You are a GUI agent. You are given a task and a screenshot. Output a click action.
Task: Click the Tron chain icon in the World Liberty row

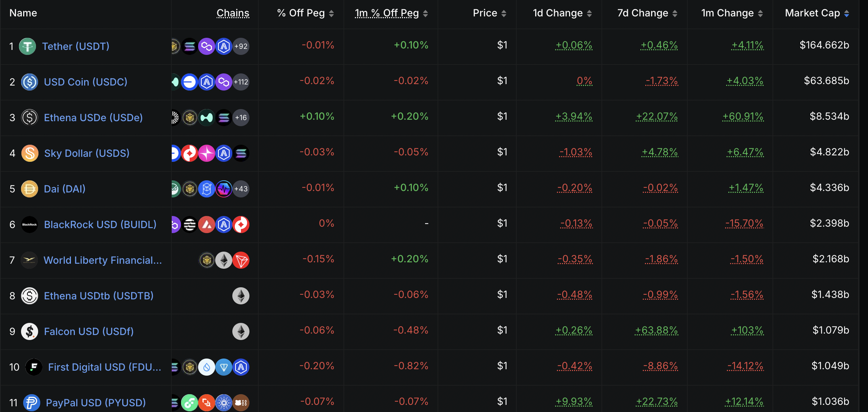pos(241,260)
